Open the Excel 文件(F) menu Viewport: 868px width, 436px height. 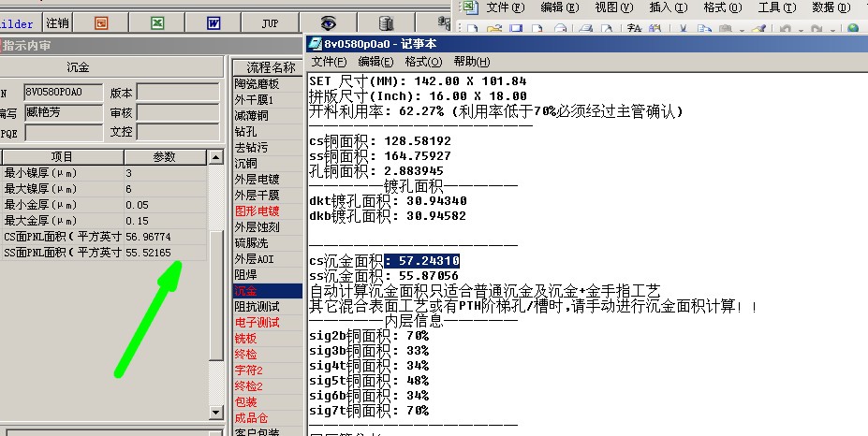(x=505, y=7)
